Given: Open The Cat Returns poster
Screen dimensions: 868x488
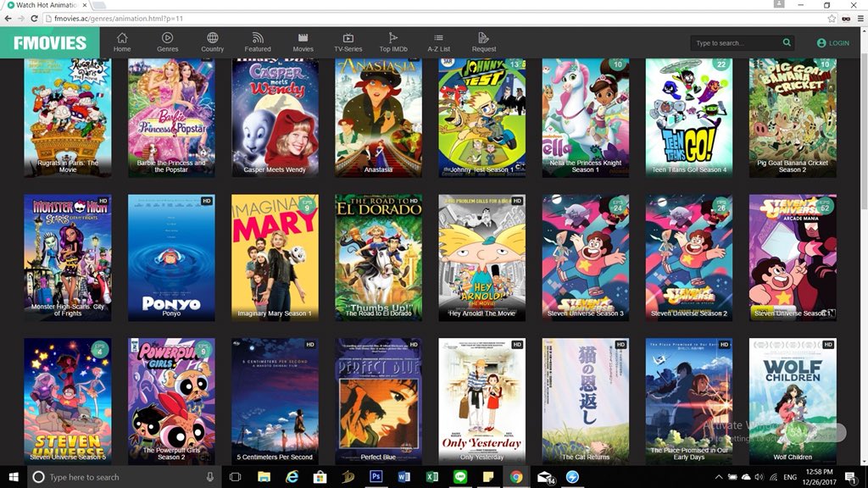Looking at the screenshot, I should (x=585, y=401).
